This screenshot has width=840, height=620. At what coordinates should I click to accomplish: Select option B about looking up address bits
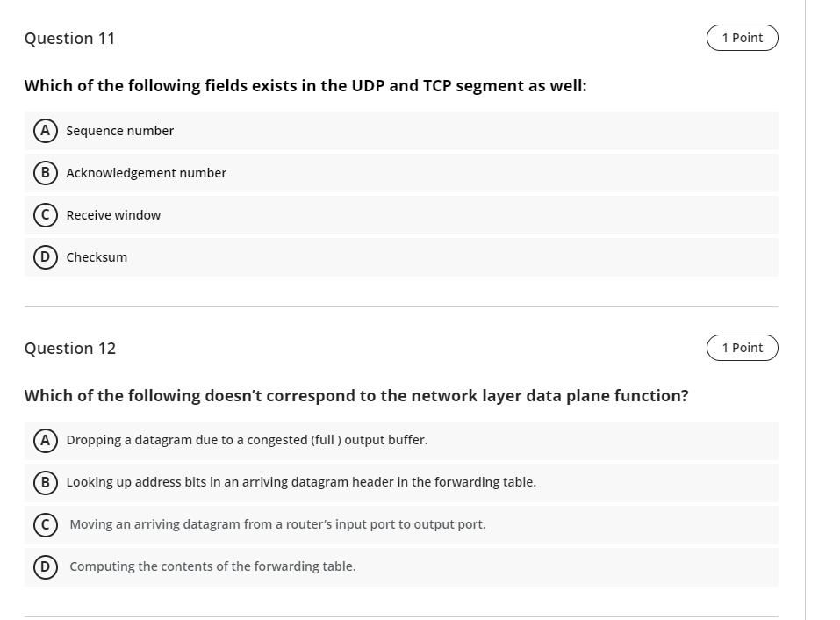click(x=45, y=482)
